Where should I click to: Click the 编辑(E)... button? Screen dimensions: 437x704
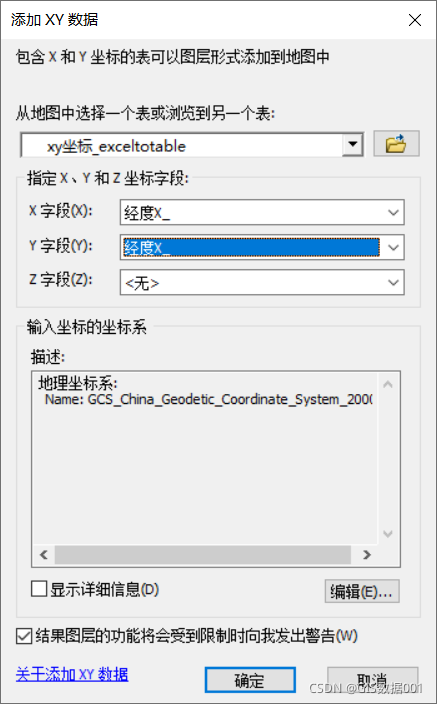coord(362,591)
